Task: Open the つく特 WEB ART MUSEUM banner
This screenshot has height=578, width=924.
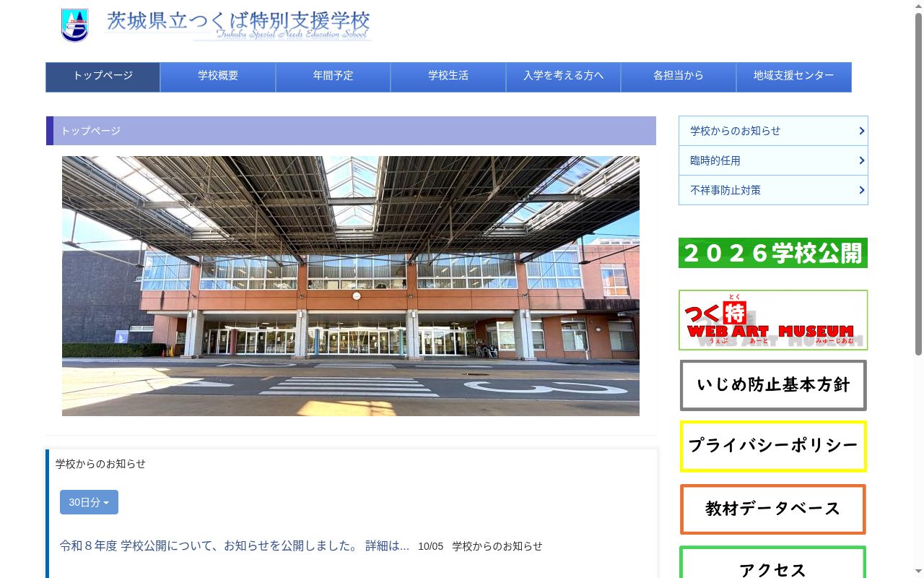Action: tap(773, 320)
